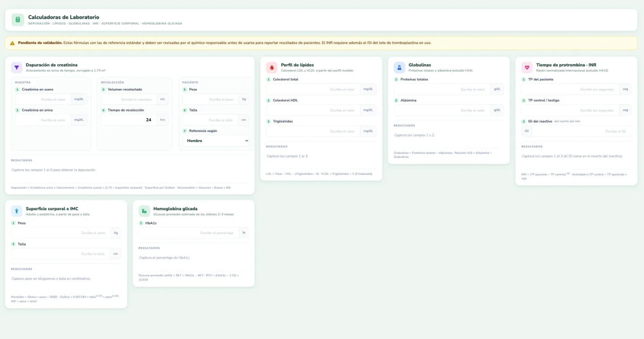The image size is (644, 339).
Task: Click the Colesterol total input field
Action: click(313, 89)
